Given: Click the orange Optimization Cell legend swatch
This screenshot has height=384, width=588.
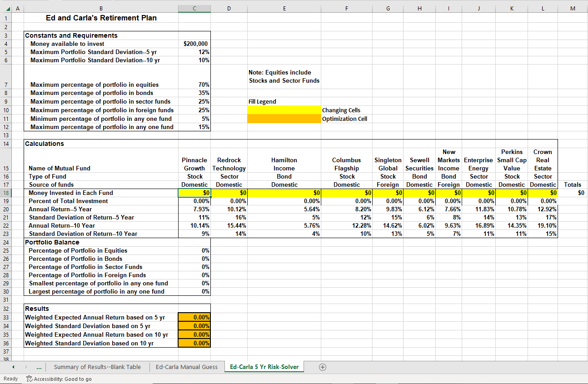Looking at the screenshot, I should pos(284,119).
